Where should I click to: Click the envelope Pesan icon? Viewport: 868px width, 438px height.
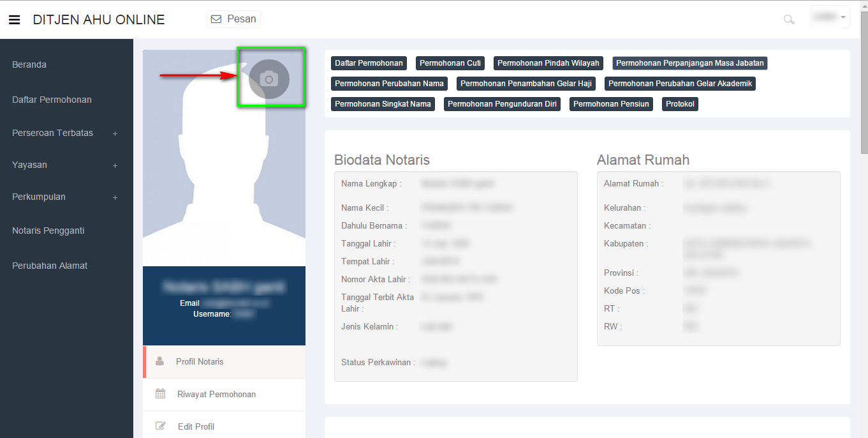pyautogui.click(x=216, y=19)
